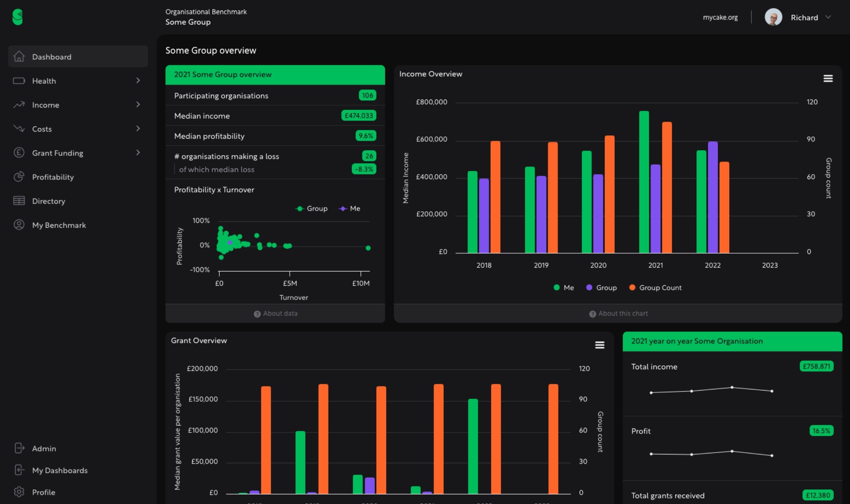
Task: Click the Dashboard home icon
Action: [19, 57]
